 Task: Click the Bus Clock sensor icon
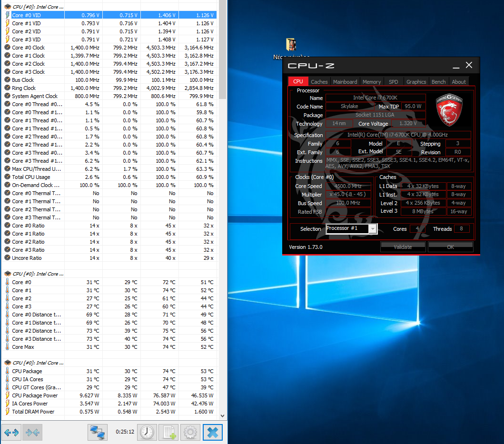tap(8, 80)
